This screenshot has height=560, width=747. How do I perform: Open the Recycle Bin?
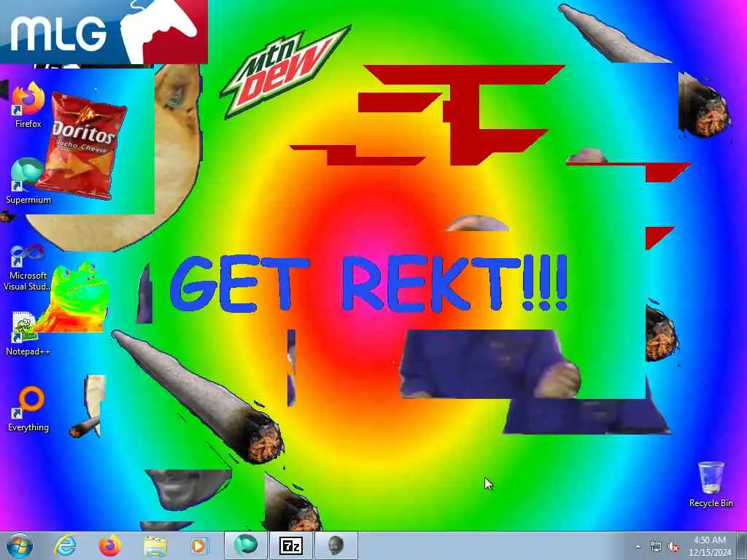(x=711, y=484)
